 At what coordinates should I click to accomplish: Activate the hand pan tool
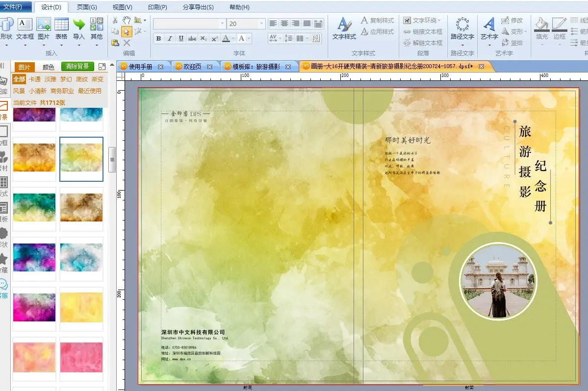[x=127, y=20]
